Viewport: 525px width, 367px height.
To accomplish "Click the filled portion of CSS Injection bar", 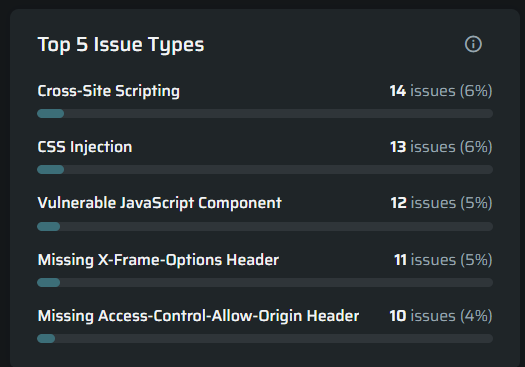I will pos(51,169).
